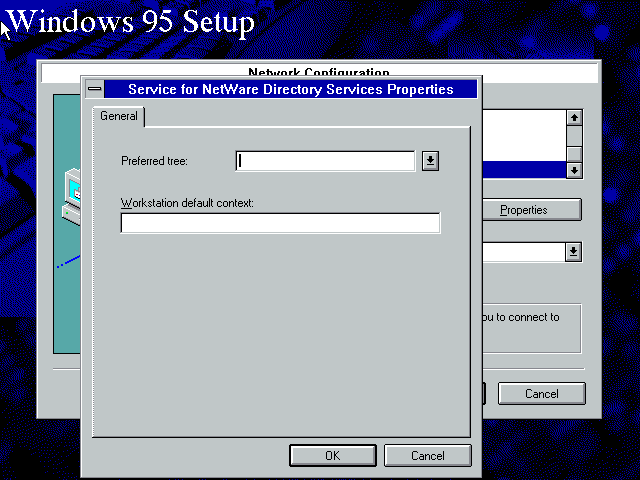Click into Workstation default context field

280,223
